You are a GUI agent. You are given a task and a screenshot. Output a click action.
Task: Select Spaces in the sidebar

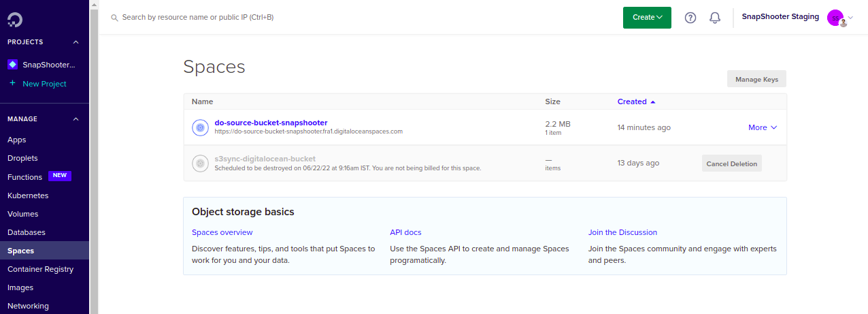[44, 251]
